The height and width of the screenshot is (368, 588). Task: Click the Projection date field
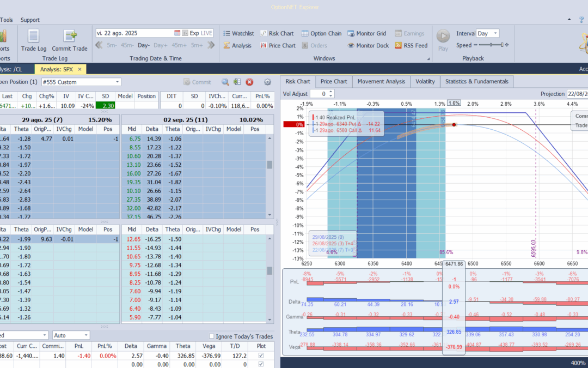coord(577,94)
